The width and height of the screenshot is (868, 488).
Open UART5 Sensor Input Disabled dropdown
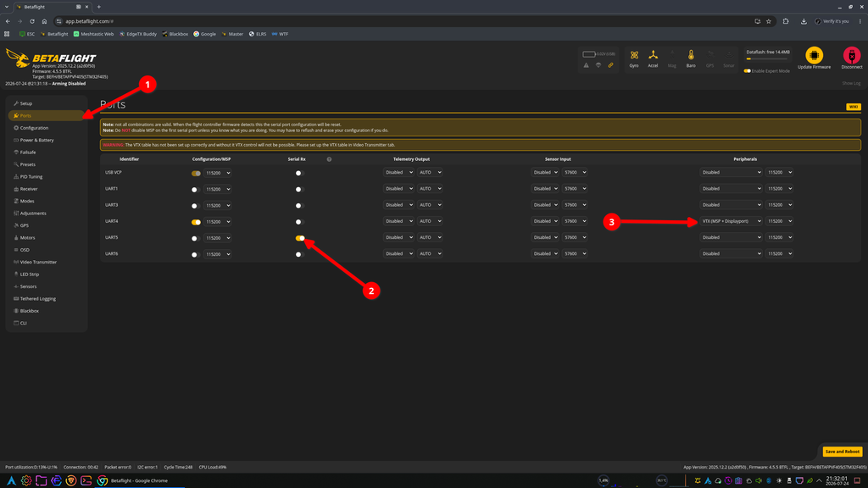click(545, 237)
